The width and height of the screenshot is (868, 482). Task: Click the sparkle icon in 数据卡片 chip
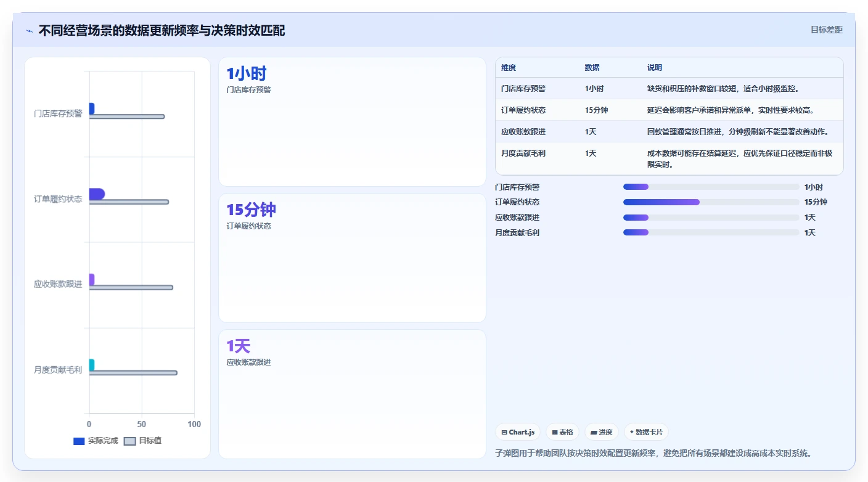click(632, 432)
